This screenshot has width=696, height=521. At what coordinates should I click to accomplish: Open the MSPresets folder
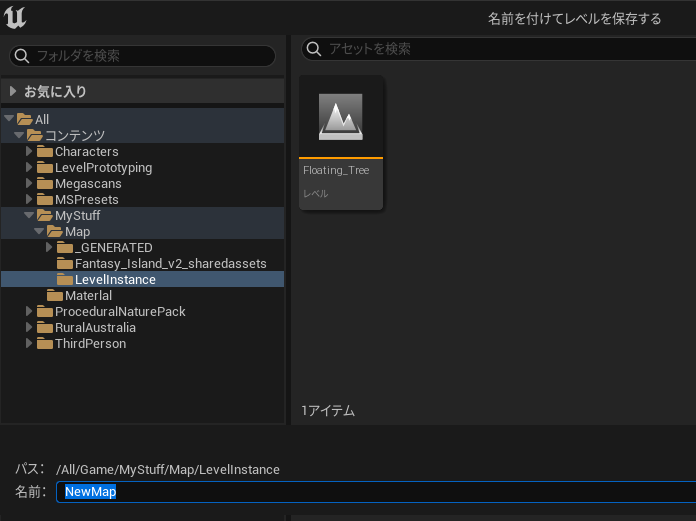click(x=86, y=200)
